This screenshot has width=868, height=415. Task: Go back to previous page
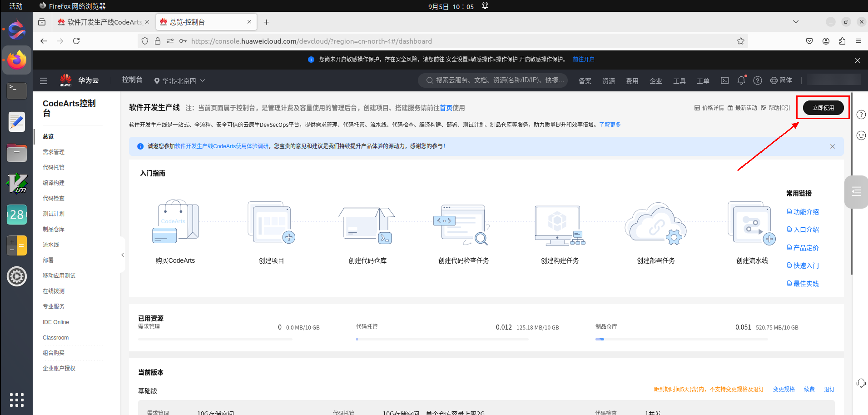click(44, 41)
